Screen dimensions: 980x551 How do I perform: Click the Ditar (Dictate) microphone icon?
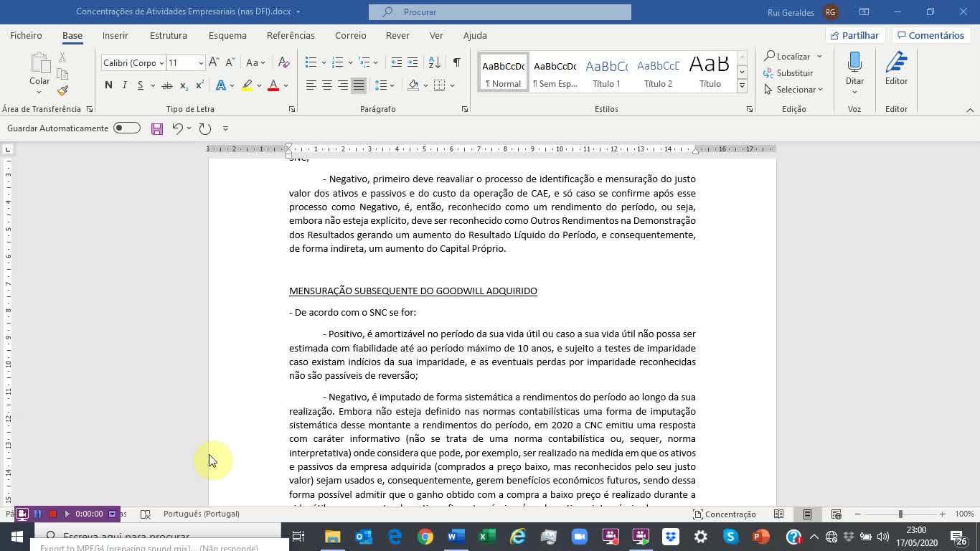click(854, 63)
